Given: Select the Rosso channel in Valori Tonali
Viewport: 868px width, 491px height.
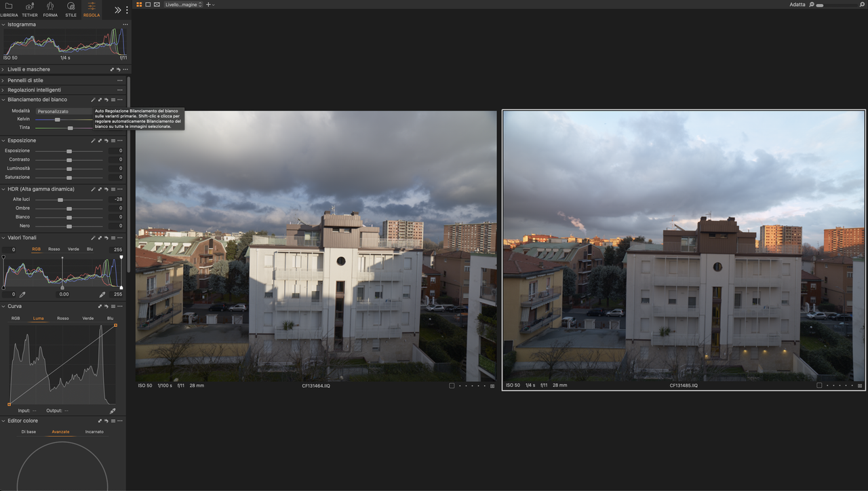Looking at the screenshot, I should click(54, 250).
